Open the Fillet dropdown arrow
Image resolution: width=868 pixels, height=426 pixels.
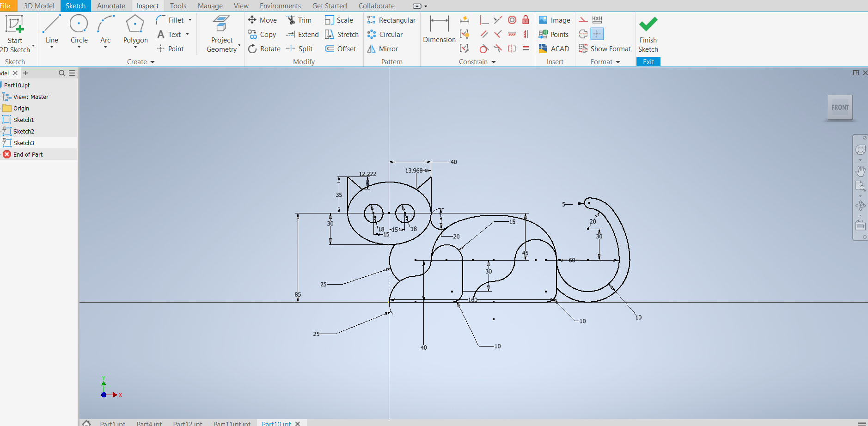coord(190,20)
